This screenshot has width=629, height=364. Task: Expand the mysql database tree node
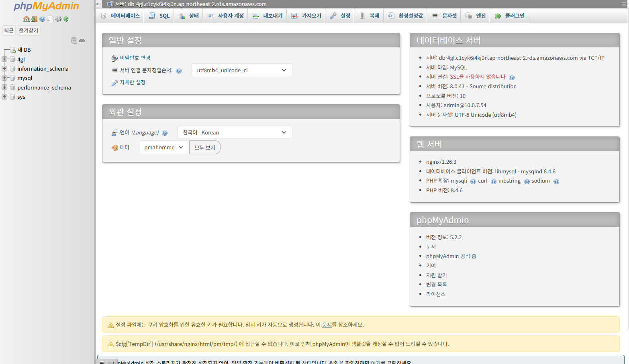pos(4,78)
